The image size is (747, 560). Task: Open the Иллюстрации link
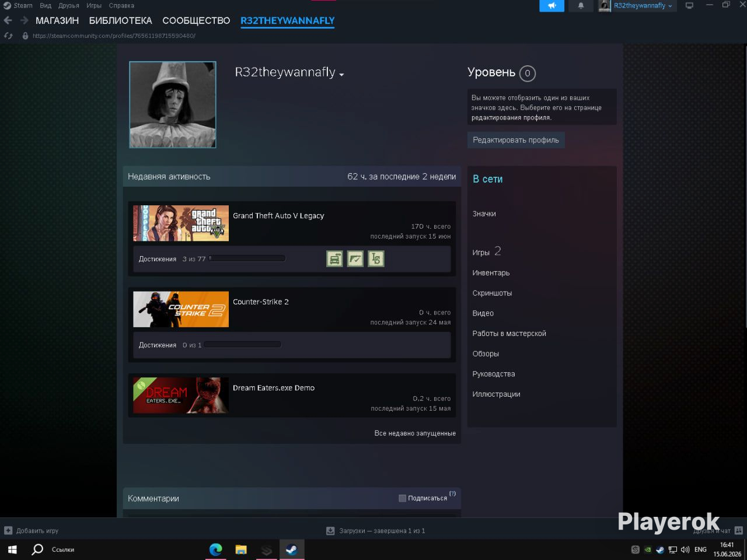496,394
